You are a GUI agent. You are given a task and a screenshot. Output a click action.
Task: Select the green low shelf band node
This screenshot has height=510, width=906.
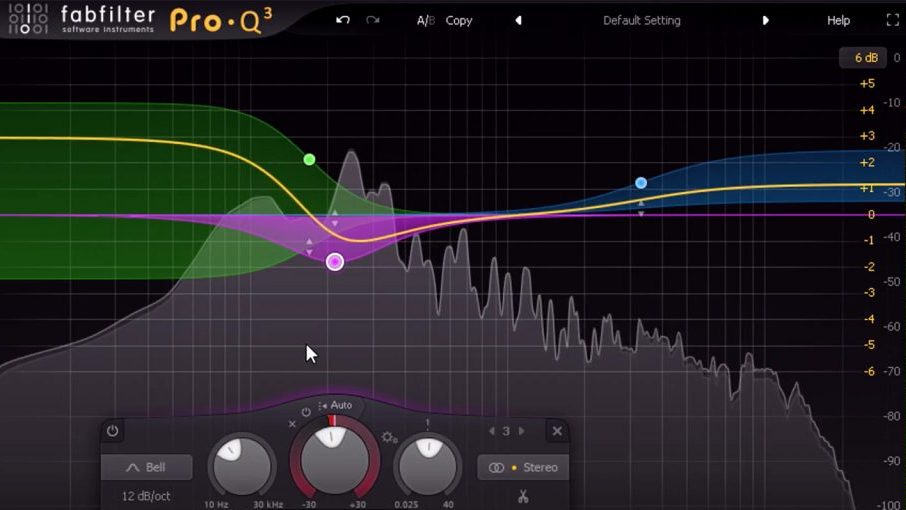pyautogui.click(x=310, y=159)
